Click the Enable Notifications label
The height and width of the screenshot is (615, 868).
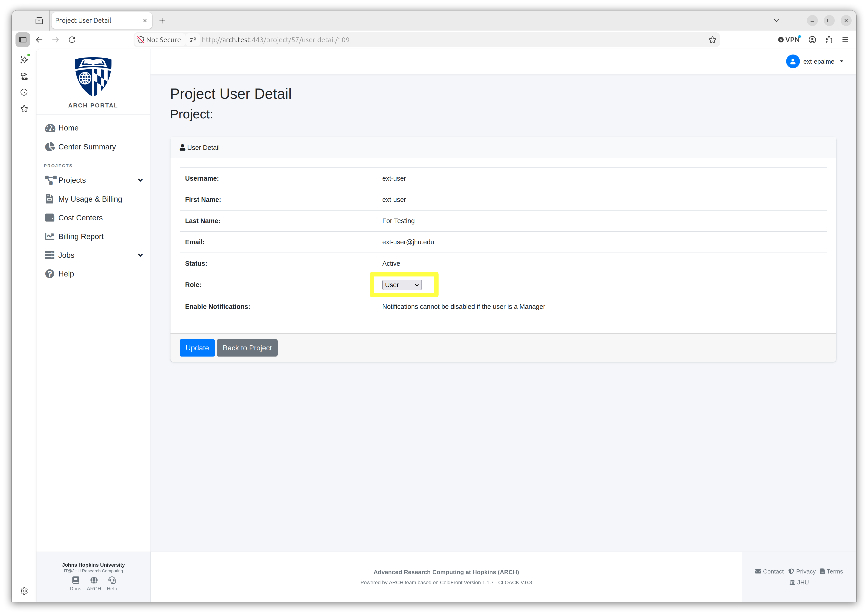(217, 307)
